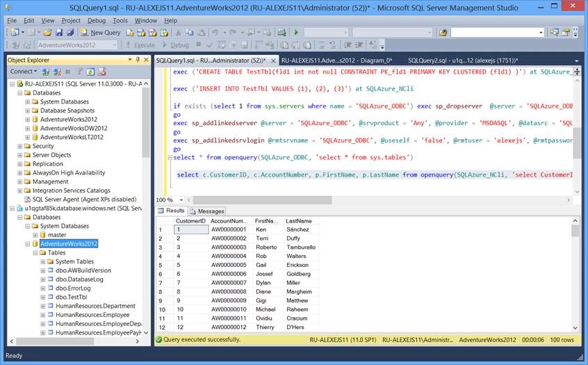Click the Goldberg last name cell
The height and width of the screenshot is (365, 588).
click(298, 274)
